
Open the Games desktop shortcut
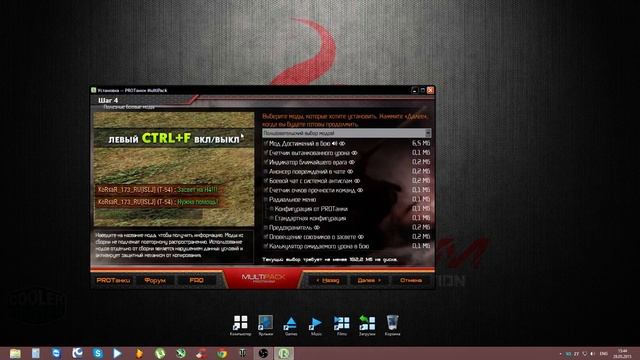coord(291,325)
